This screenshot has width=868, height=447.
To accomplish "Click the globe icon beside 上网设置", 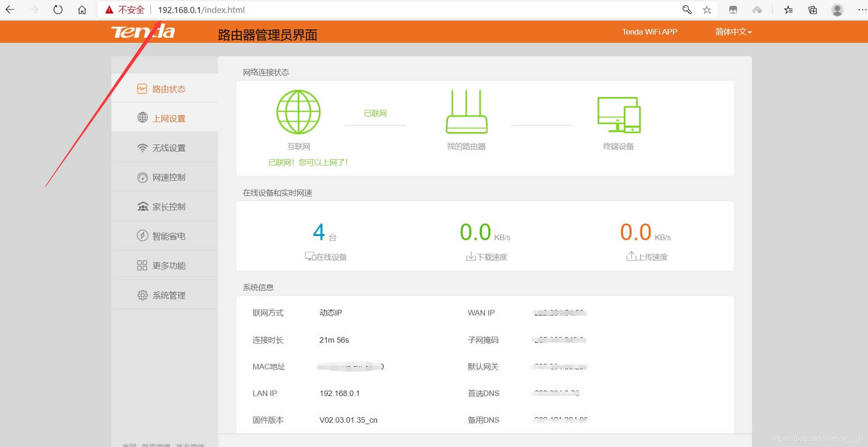I will coord(143,118).
